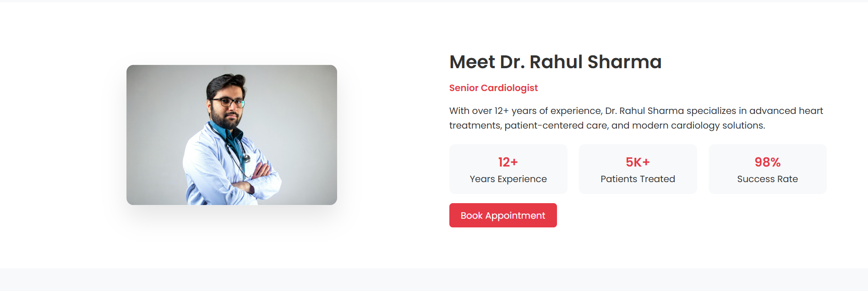Click the word Sharma in the heading
This screenshot has width=868, height=291.
tap(624, 62)
